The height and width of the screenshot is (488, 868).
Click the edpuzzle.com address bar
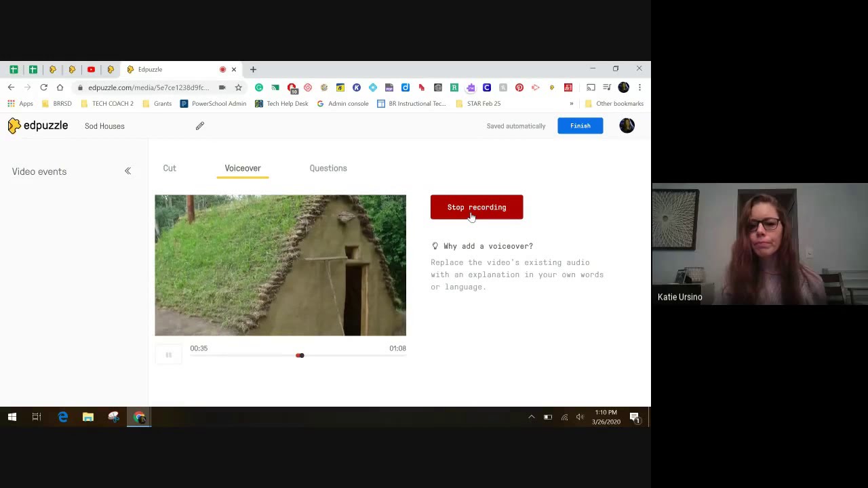(149, 87)
